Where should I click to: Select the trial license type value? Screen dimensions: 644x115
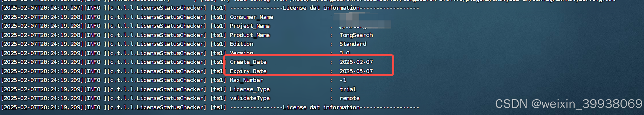pos(348,89)
